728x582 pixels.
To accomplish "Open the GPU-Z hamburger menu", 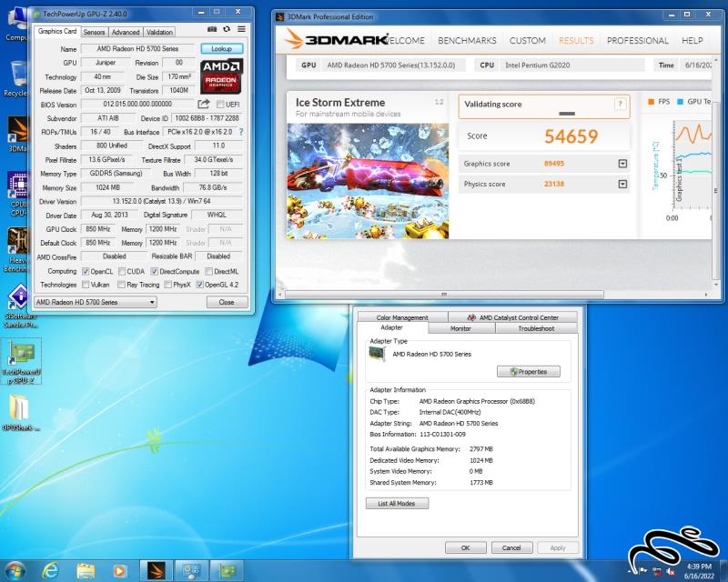I will click(241, 29).
